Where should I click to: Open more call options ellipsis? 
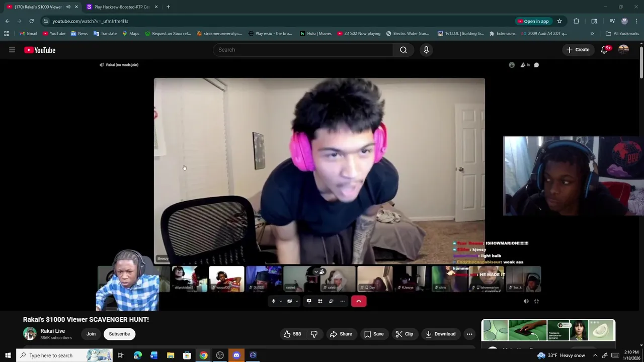[x=342, y=301]
